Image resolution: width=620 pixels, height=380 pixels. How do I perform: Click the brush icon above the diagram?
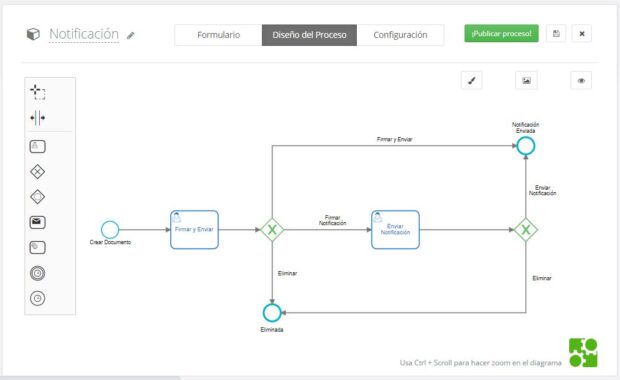pyautogui.click(x=471, y=81)
